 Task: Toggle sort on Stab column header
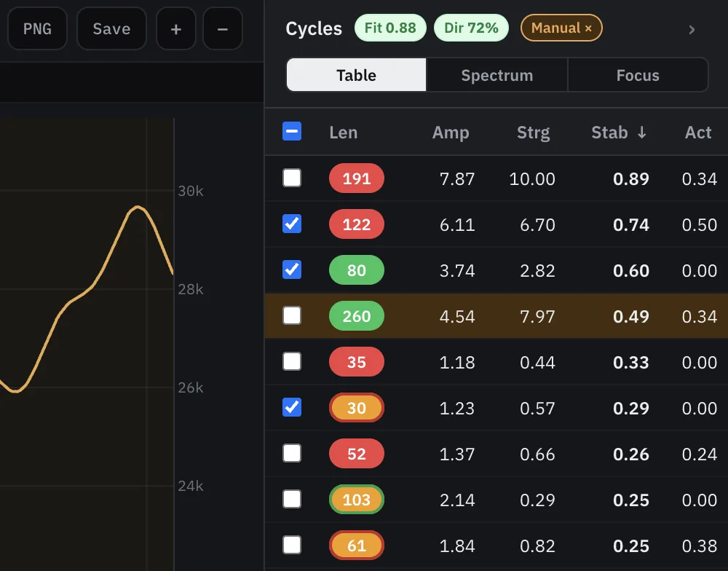click(619, 133)
